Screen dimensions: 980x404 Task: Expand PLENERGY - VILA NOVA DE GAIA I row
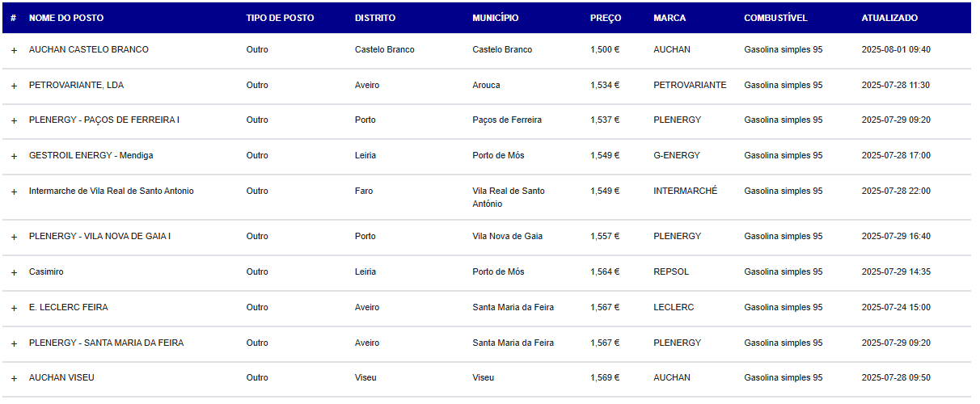tap(13, 237)
